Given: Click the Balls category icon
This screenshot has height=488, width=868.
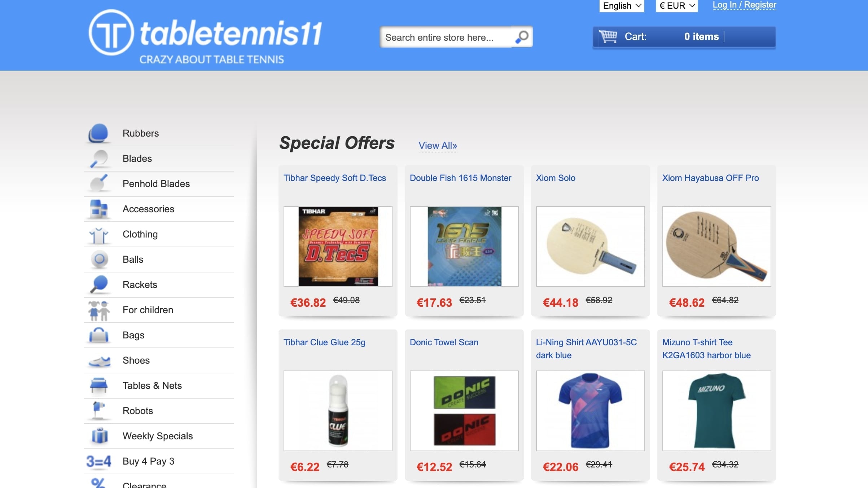Looking at the screenshot, I should [99, 259].
